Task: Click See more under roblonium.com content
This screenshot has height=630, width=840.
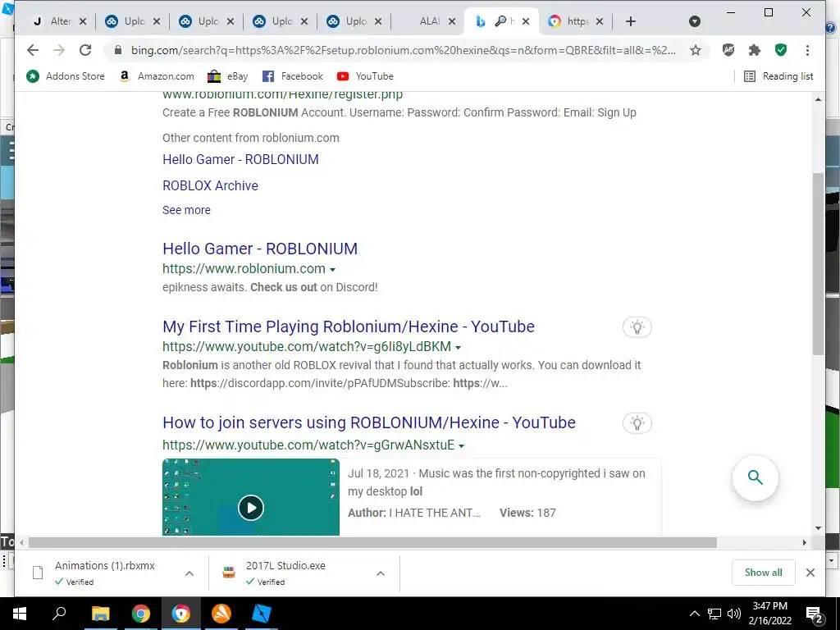Action: coord(186,210)
